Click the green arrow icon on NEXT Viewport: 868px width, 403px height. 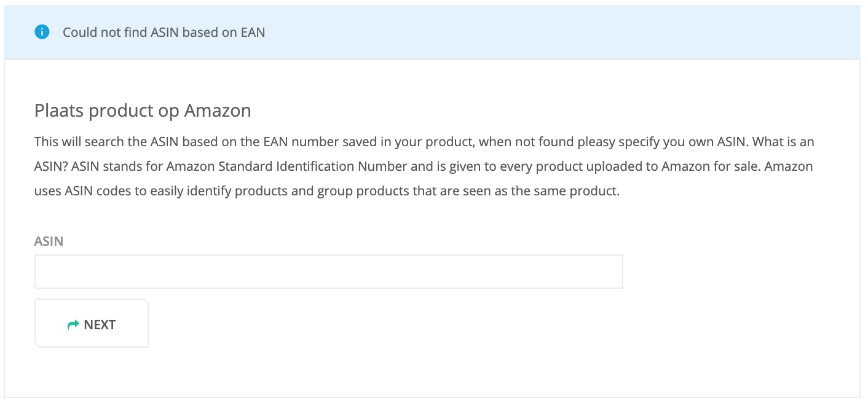click(x=73, y=324)
